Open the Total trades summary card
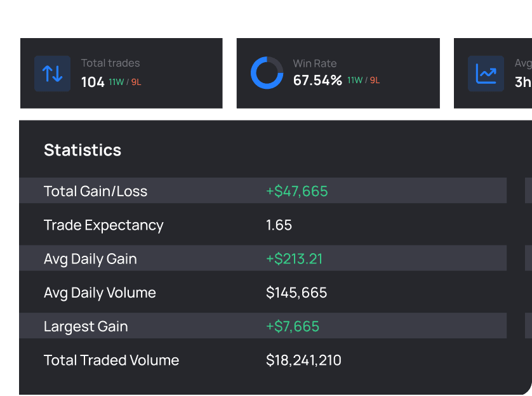 [x=122, y=73]
